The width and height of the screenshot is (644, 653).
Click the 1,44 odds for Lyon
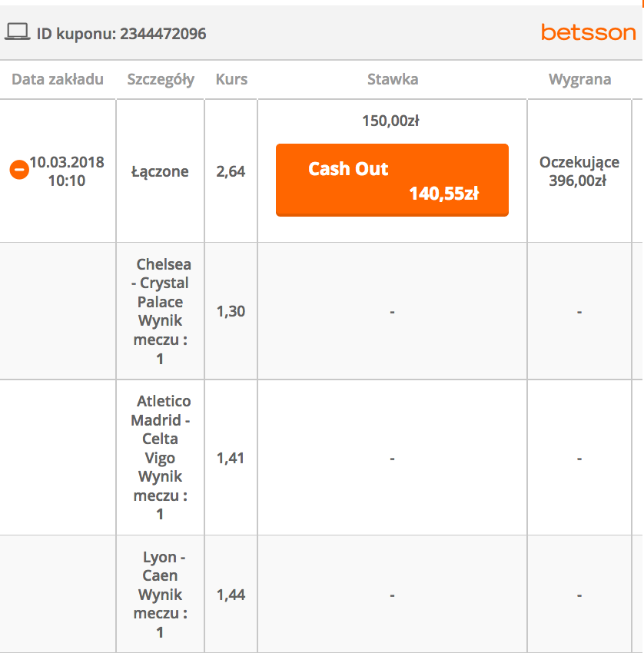click(x=231, y=594)
